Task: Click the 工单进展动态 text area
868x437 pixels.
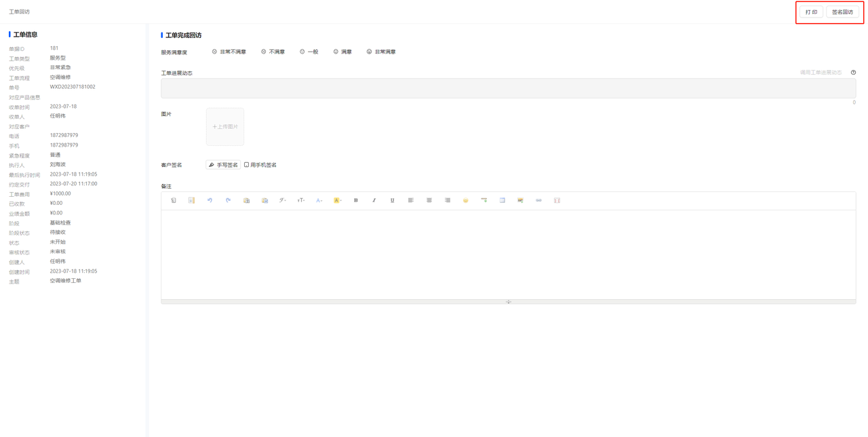Action: [x=509, y=88]
